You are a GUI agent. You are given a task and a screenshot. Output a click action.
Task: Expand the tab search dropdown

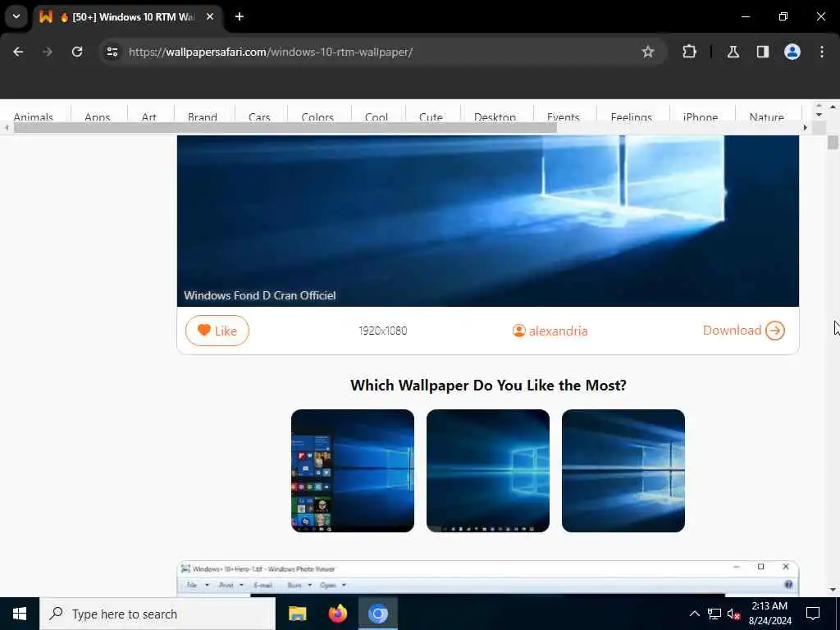click(16, 16)
